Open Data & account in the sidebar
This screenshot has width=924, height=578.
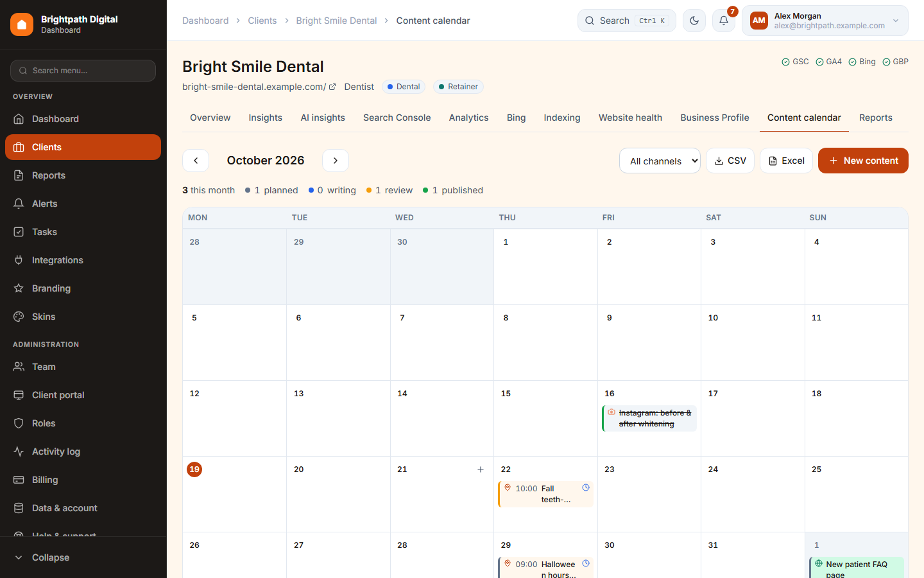83,508
